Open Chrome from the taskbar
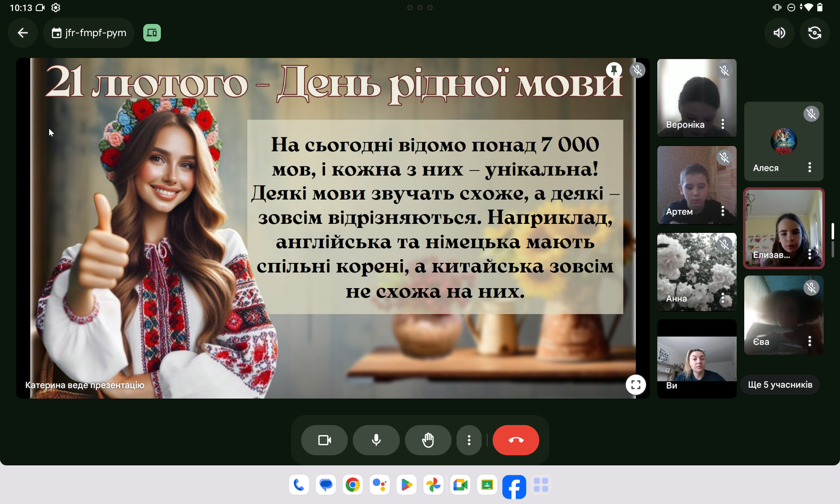The image size is (840, 504). (x=353, y=485)
